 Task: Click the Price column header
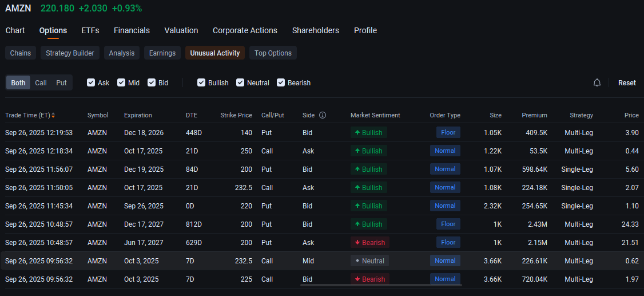(631, 115)
